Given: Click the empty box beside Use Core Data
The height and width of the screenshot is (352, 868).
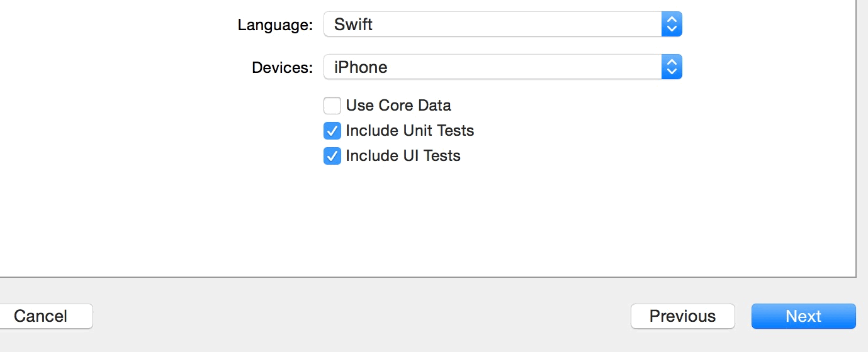Looking at the screenshot, I should 332,106.
